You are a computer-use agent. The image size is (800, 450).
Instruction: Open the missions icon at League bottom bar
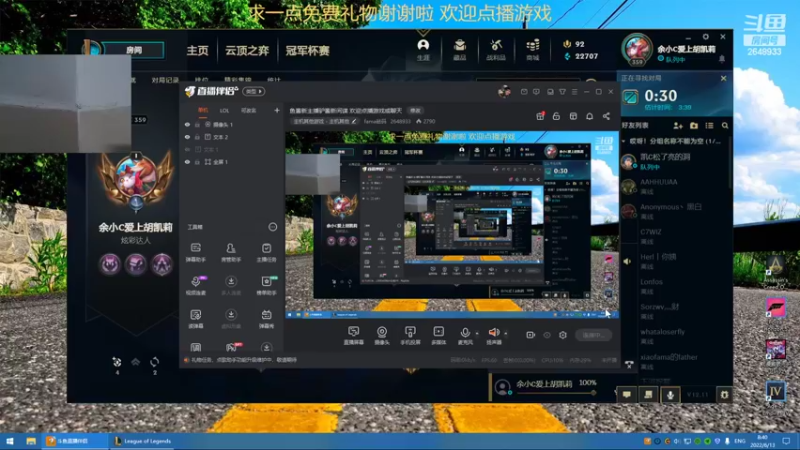648,394
